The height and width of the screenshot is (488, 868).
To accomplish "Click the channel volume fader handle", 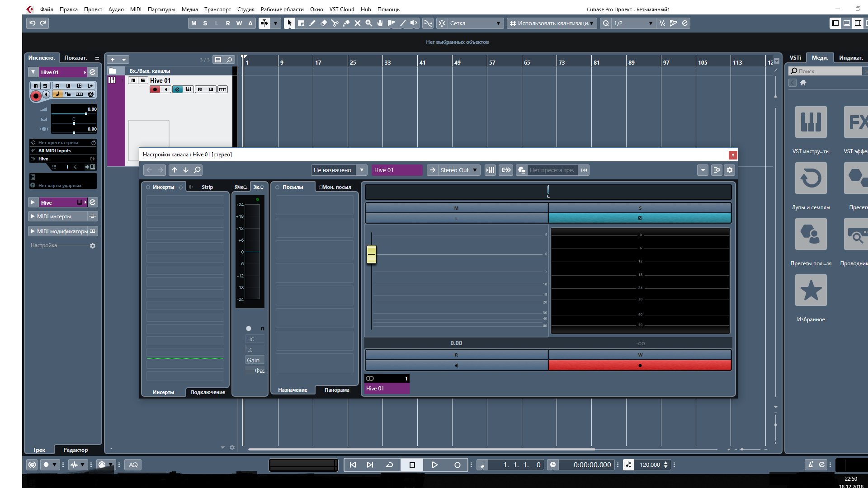I will (372, 254).
